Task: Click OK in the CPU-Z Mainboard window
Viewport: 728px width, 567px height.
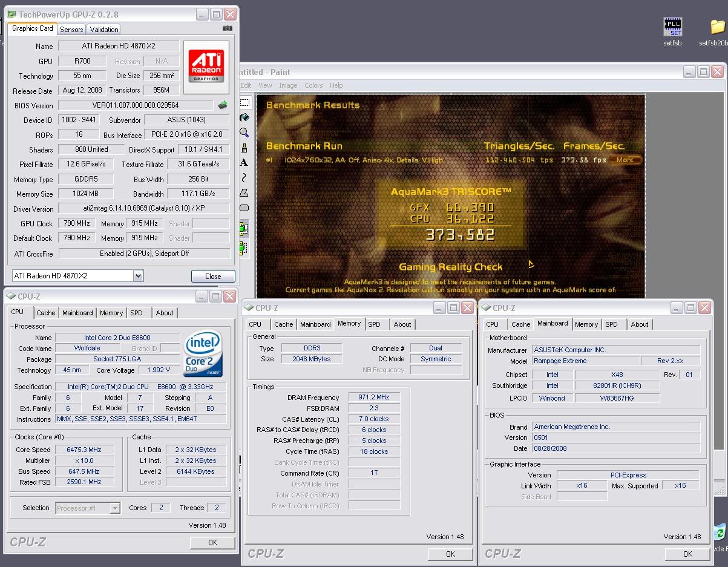Action: pyautogui.click(x=687, y=554)
